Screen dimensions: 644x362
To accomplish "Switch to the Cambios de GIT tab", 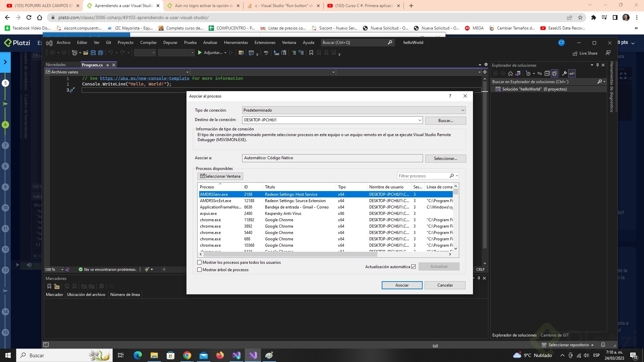I will pyautogui.click(x=554, y=335).
